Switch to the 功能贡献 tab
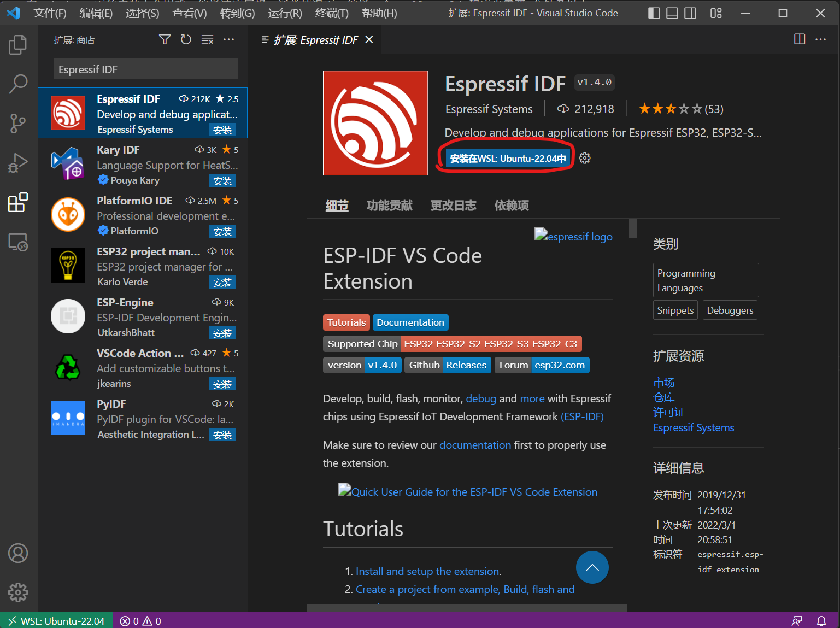This screenshot has width=840, height=628. pyautogui.click(x=389, y=206)
